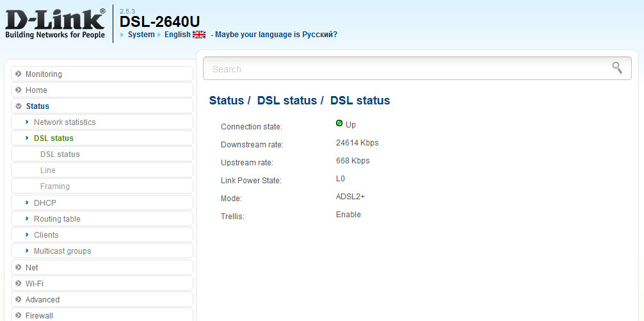Open the Monitoring menu item

(102, 74)
